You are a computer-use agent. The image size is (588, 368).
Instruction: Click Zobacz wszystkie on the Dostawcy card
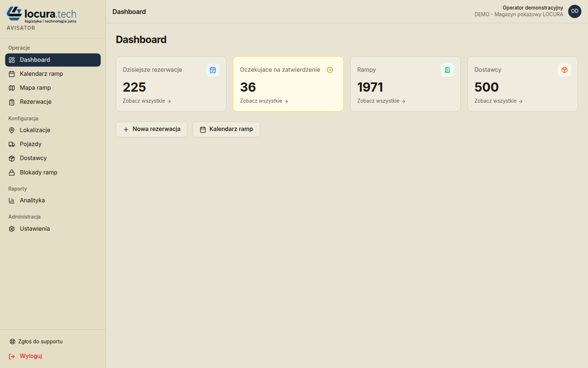tap(499, 101)
